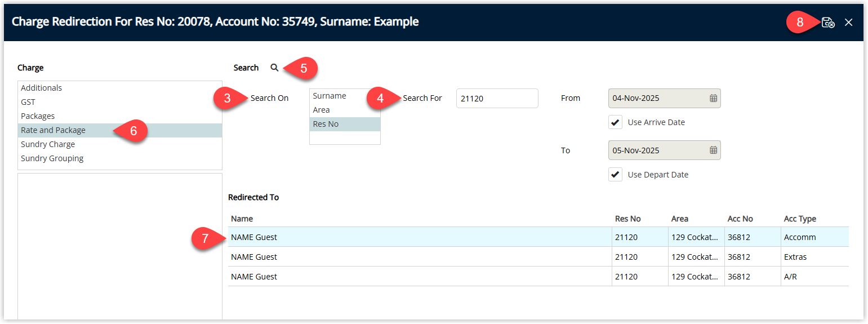868x324 pixels.
Task: Click the Accomm account type cell
Action: (x=814, y=237)
